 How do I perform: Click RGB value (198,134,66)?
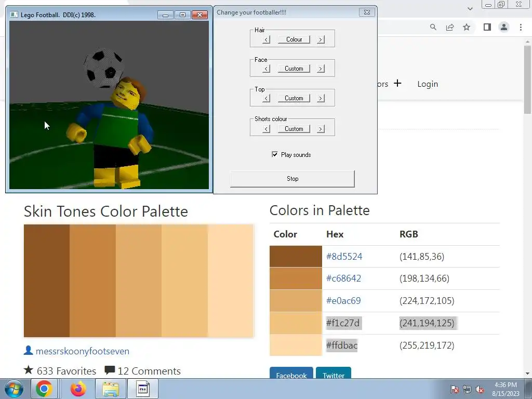click(424, 278)
